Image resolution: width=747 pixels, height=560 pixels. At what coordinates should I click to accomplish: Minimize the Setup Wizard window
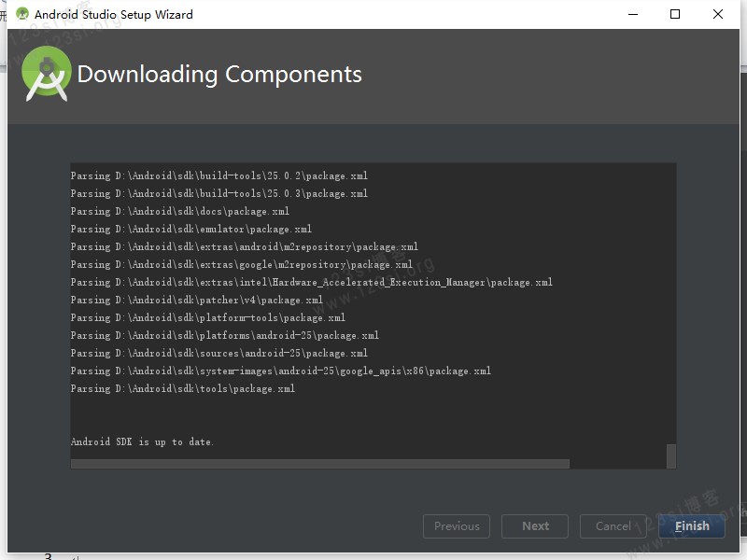point(633,14)
